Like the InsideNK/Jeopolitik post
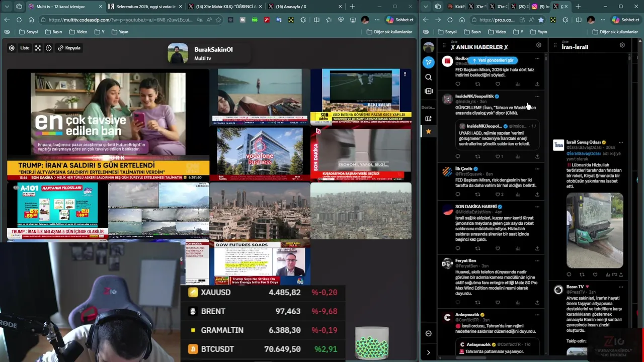This screenshot has width=644, height=362. (x=498, y=156)
